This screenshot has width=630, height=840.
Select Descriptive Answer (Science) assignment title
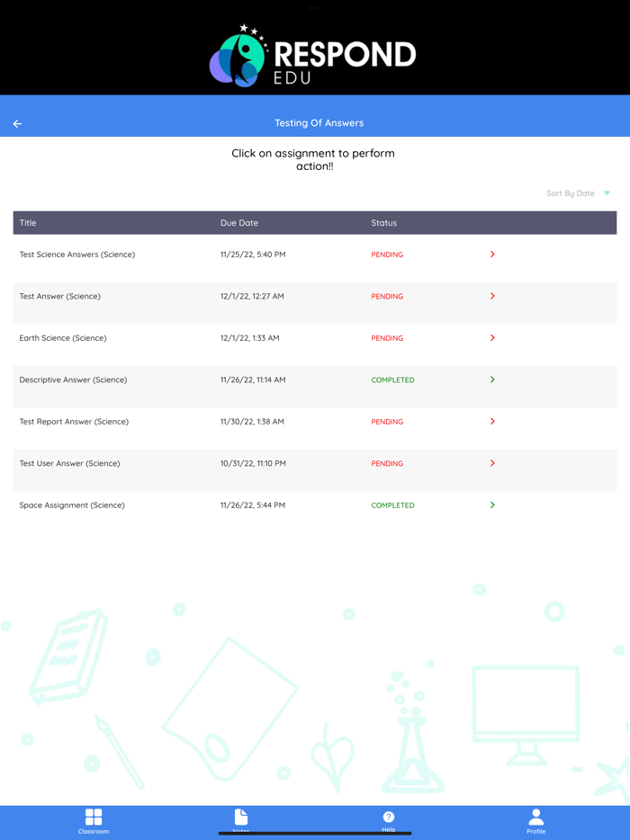pos(73,380)
